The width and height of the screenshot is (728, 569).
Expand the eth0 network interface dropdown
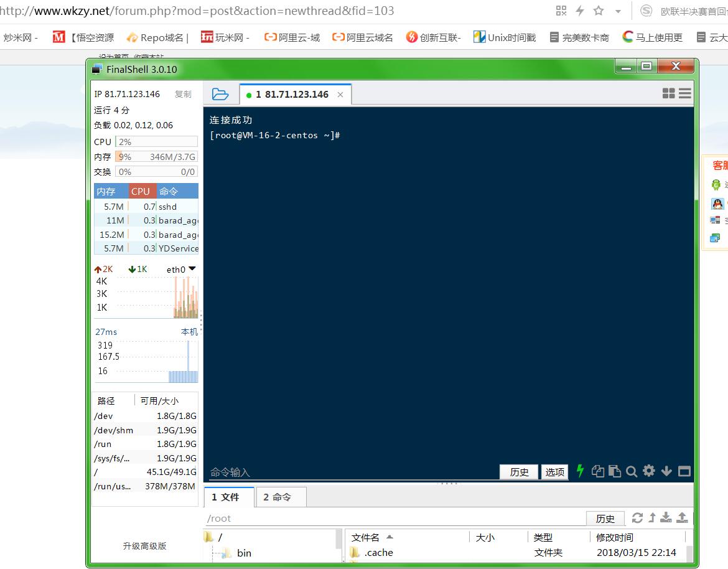point(192,269)
